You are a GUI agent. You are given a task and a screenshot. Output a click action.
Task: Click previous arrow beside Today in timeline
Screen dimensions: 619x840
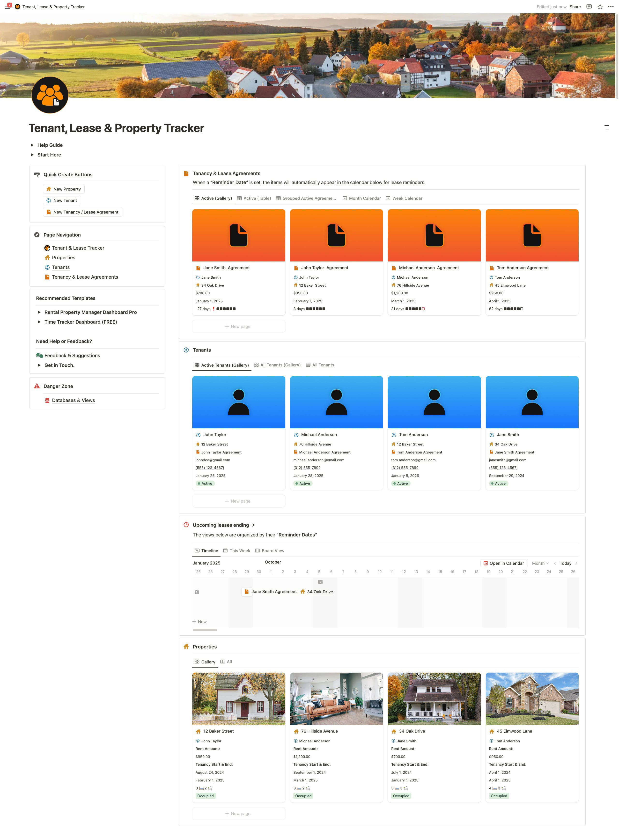point(555,563)
